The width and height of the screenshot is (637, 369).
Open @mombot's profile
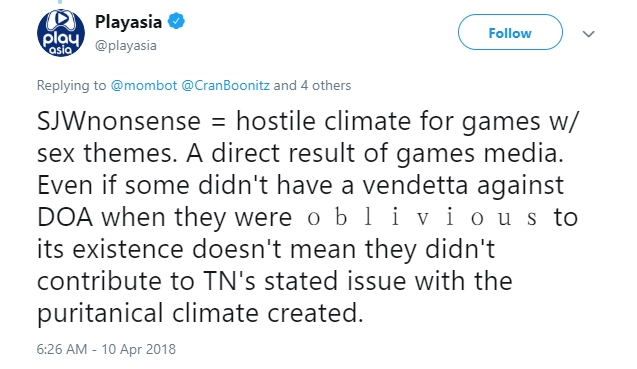coord(144,86)
